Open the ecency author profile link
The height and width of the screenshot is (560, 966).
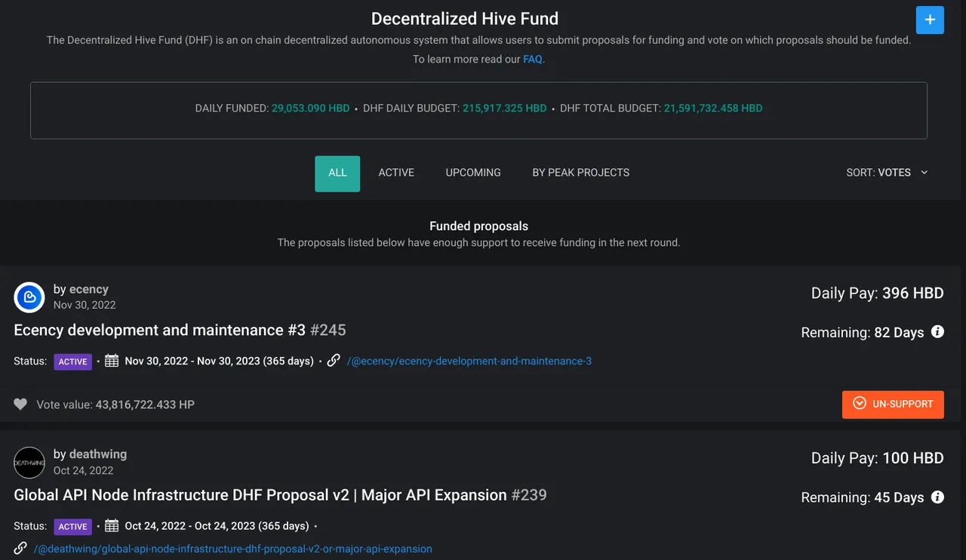[88, 289]
